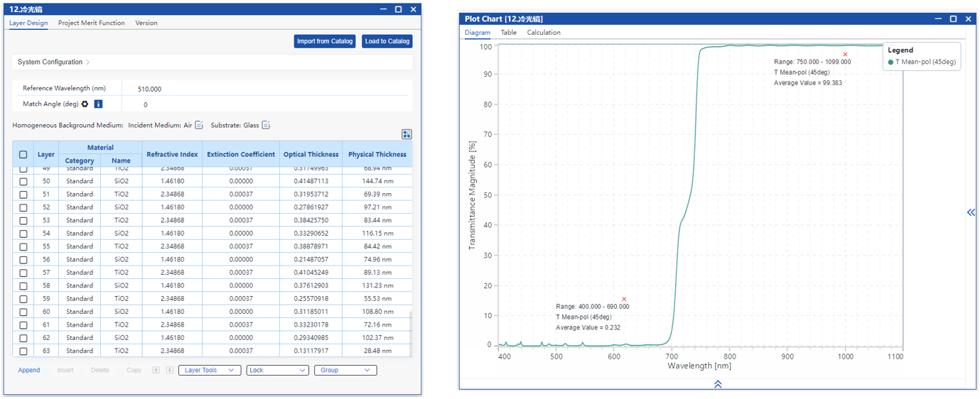Click the Match Angle info icon

[x=98, y=104]
